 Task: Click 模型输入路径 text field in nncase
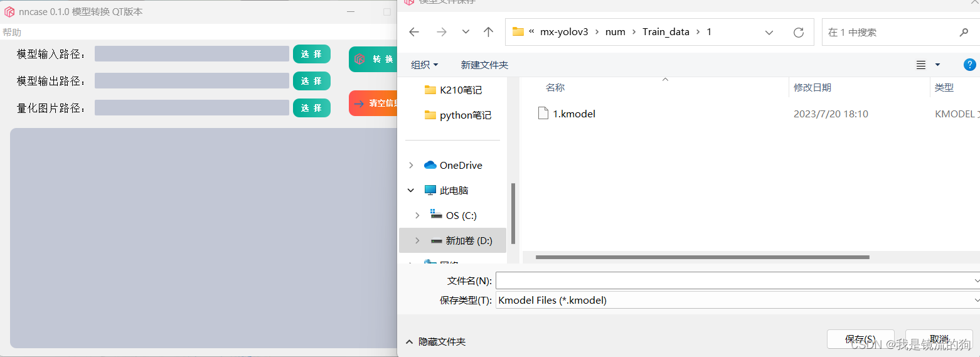pos(192,54)
